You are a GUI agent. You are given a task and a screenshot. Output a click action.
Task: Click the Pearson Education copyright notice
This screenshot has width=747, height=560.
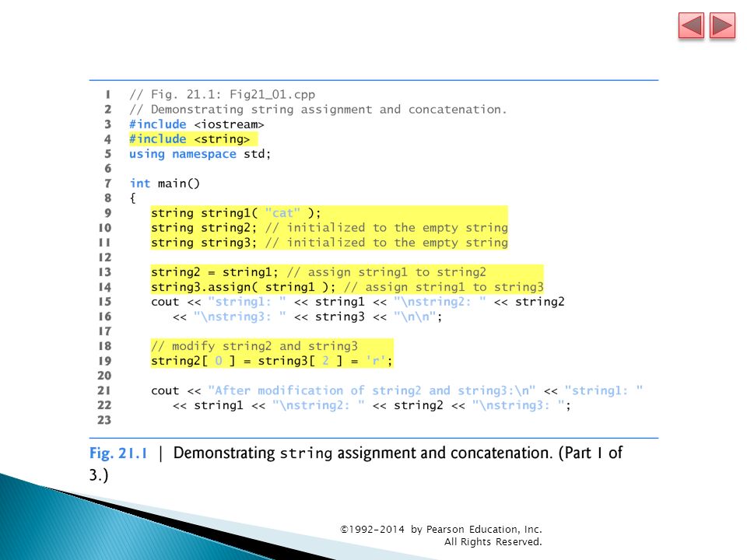pyautogui.click(x=441, y=535)
